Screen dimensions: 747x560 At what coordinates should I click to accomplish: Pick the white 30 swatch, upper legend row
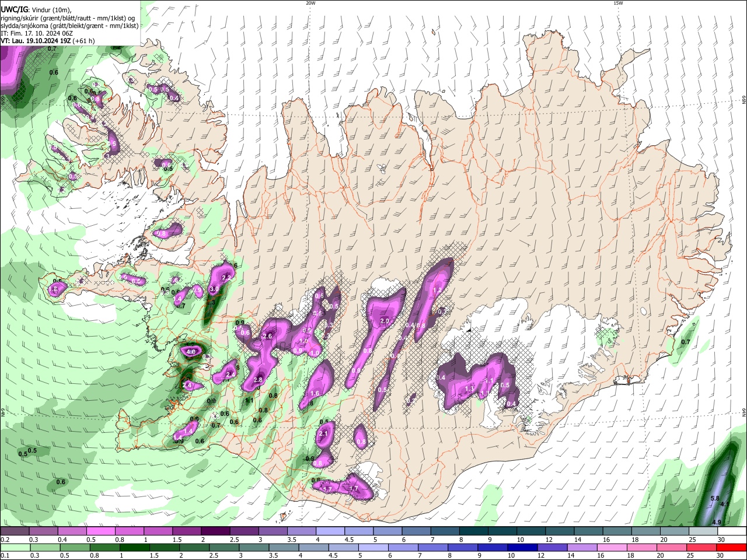(x=732, y=531)
